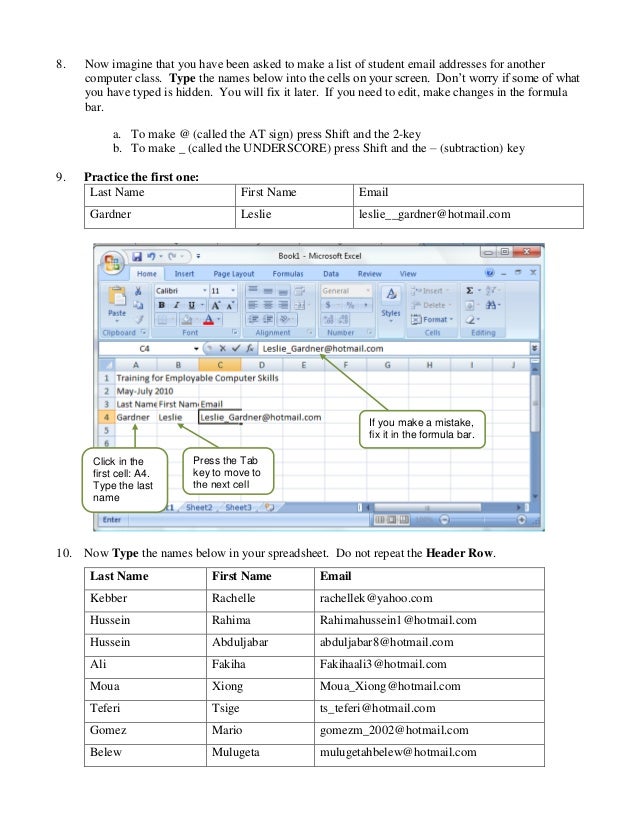Center the cell text horizontally
Screen dimensions: 638x826
point(268,305)
